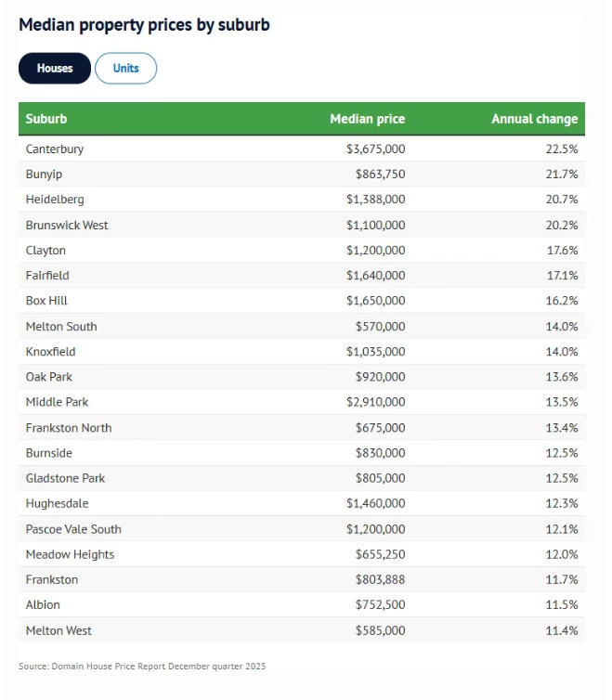Image resolution: width=612 pixels, height=700 pixels.
Task: Click the Suburb column header
Action: [46, 119]
